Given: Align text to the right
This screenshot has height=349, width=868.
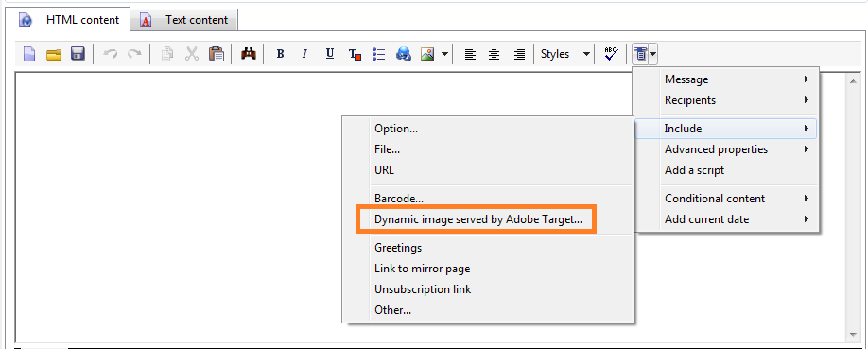Looking at the screenshot, I should (519, 54).
